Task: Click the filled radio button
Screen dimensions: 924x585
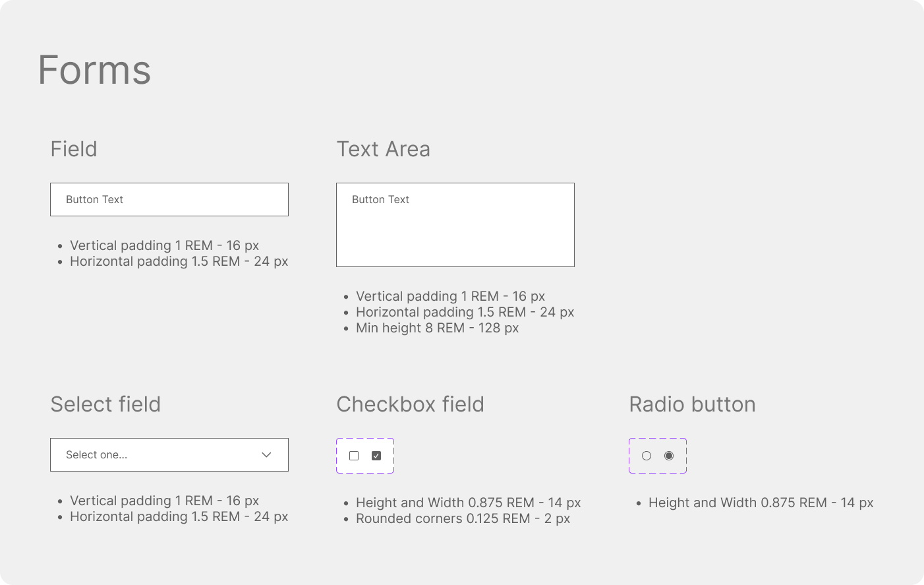Action: click(x=669, y=456)
